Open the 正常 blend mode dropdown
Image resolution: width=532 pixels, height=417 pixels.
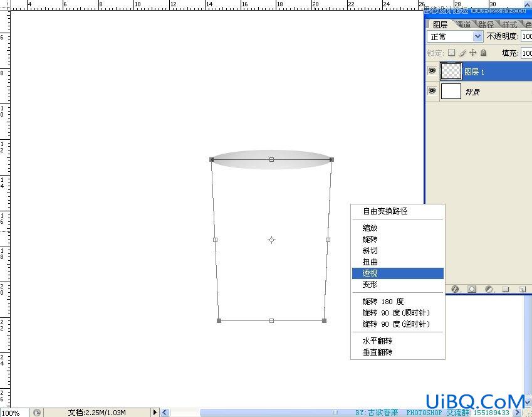(455, 36)
